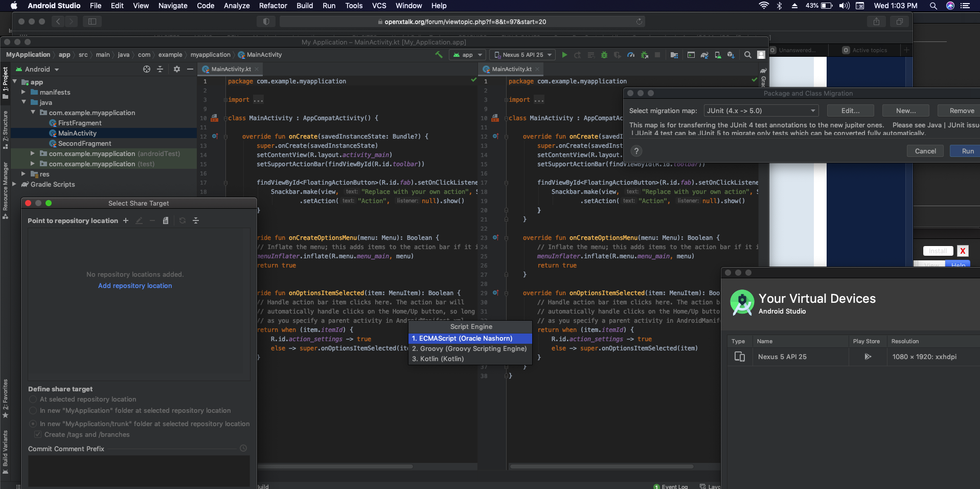Toggle 'Create /tags and /branches' checkbox

(x=37, y=434)
